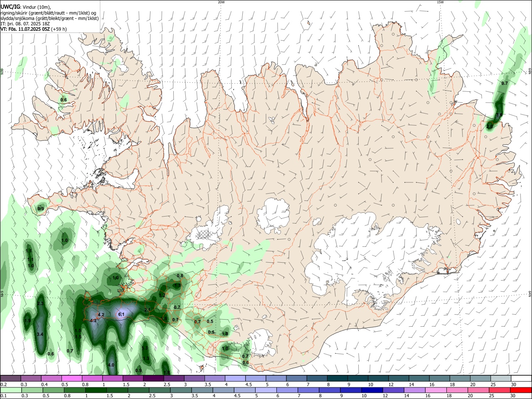This screenshot has width=532, height=399.
Task: Click the darkest purple swatch right of label 2
Action: [x=153, y=379]
